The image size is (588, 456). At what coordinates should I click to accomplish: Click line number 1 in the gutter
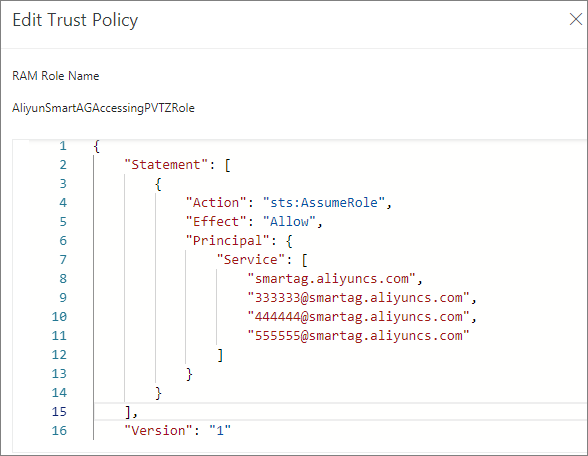click(x=63, y=146)
